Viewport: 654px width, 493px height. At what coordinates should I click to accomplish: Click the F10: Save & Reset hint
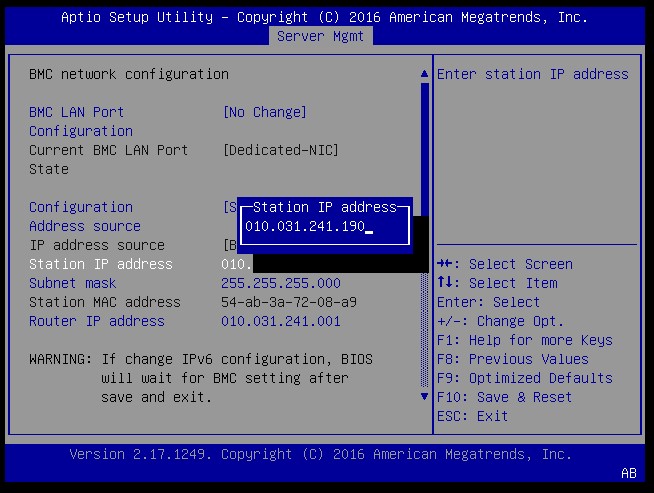pos(504,397)
